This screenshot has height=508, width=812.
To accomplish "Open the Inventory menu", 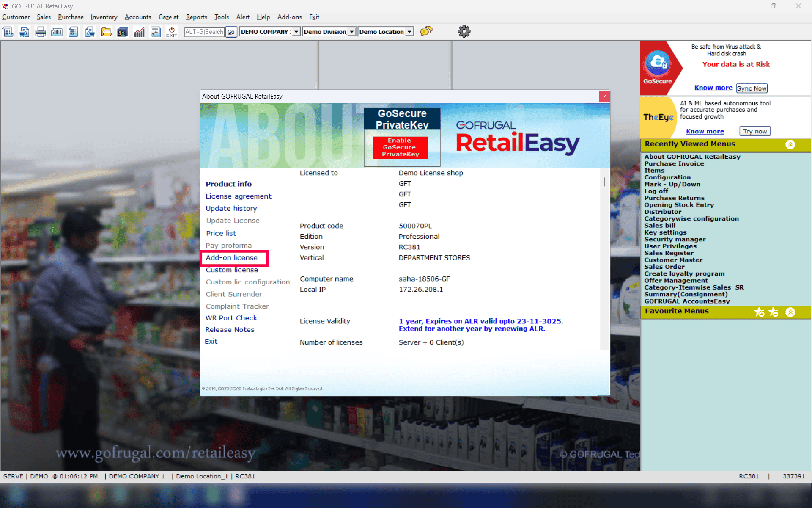I will tap(104, 17).
